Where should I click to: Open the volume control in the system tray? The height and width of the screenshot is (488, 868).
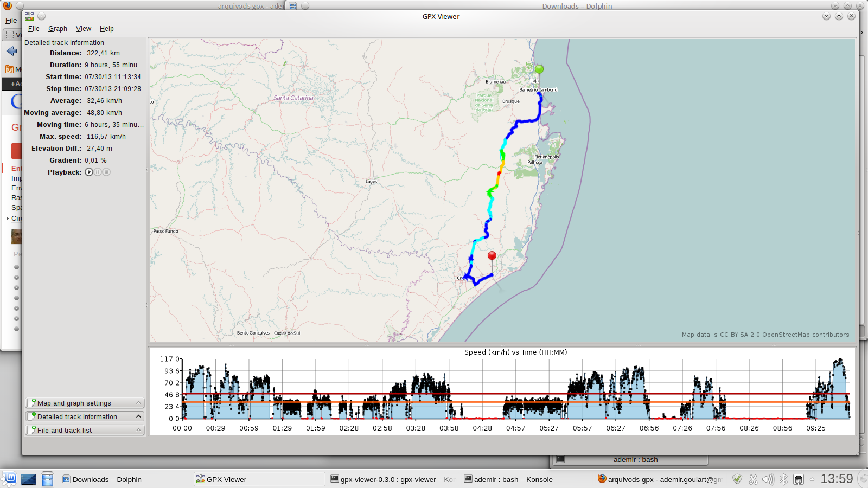click(768, 479)
